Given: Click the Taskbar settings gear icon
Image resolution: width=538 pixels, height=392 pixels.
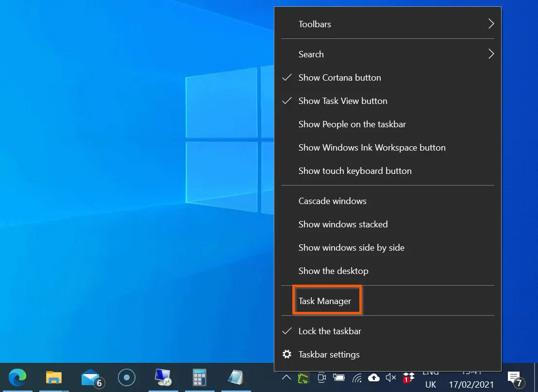Looking at the screenshot, I should tap(287, 354).
